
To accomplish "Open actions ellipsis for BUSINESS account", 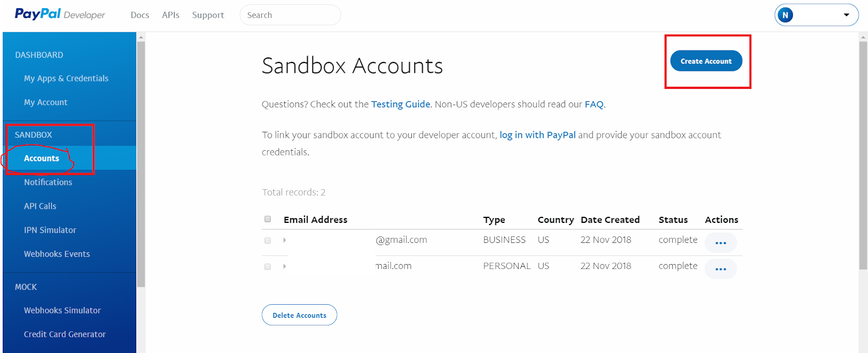I will [720, 243].
